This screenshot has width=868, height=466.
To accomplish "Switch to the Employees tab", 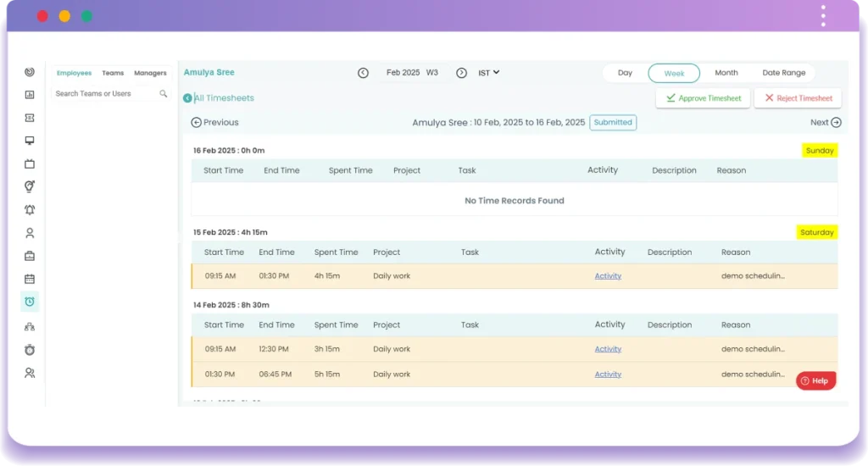I will pos(75,73).
